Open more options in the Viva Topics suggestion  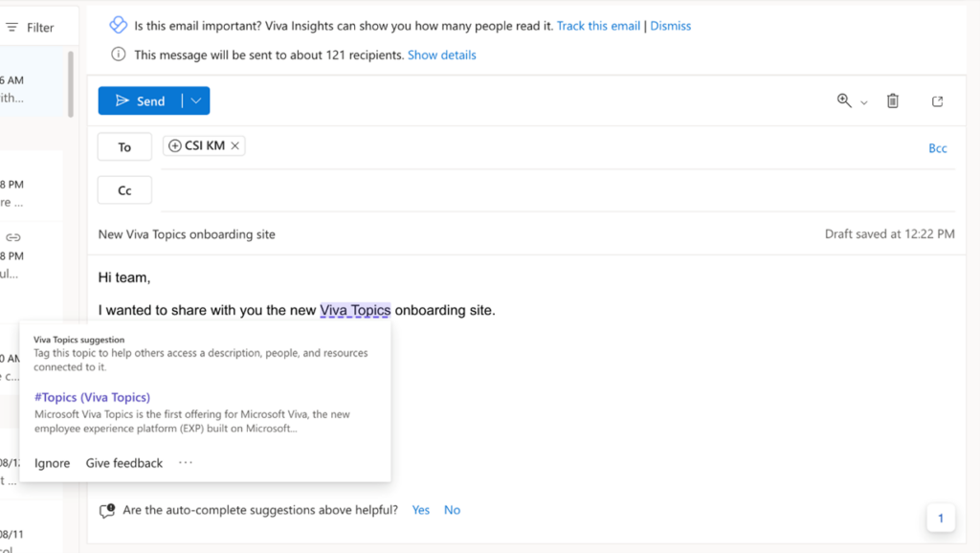click(x=186, y=463)
